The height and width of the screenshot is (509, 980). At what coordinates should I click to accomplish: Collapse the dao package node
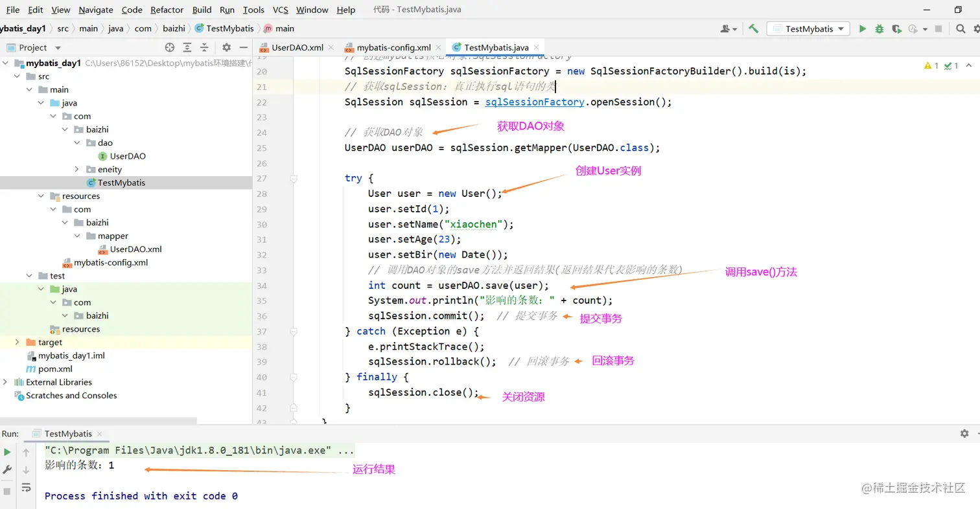point(78,142)
